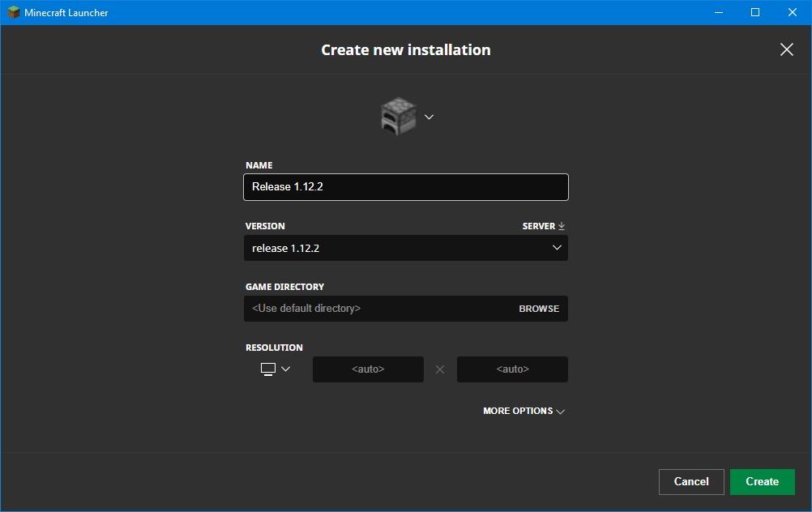Expand the More Options section
The image size is (812, 512).
tap(524, 411)
